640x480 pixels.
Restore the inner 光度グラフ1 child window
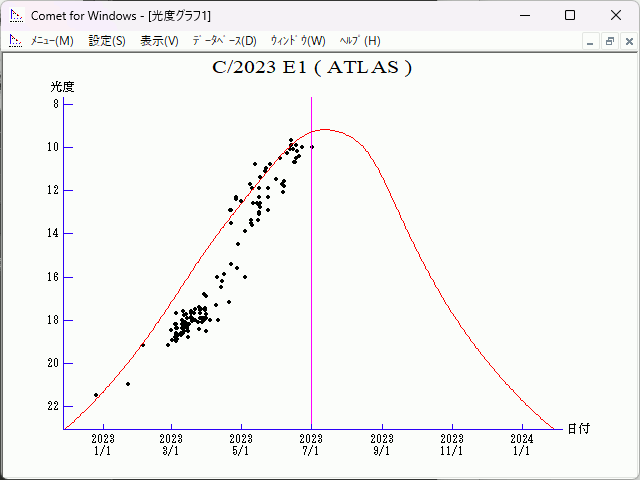[x=610, y=42]
